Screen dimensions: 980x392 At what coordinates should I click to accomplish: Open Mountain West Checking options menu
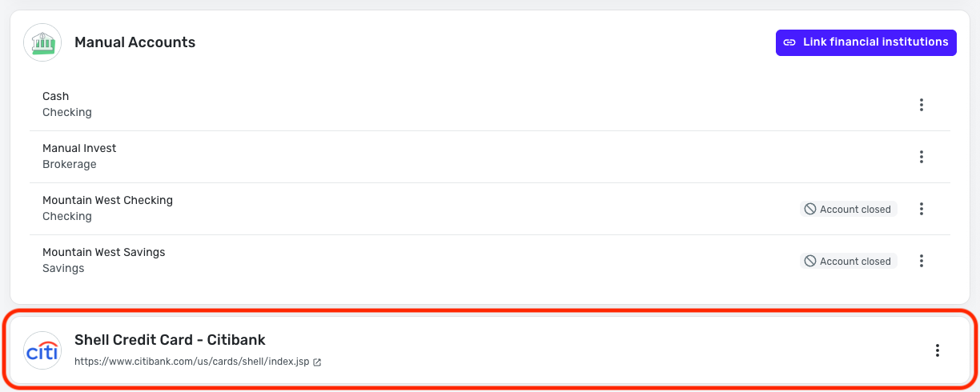point(922,209)
